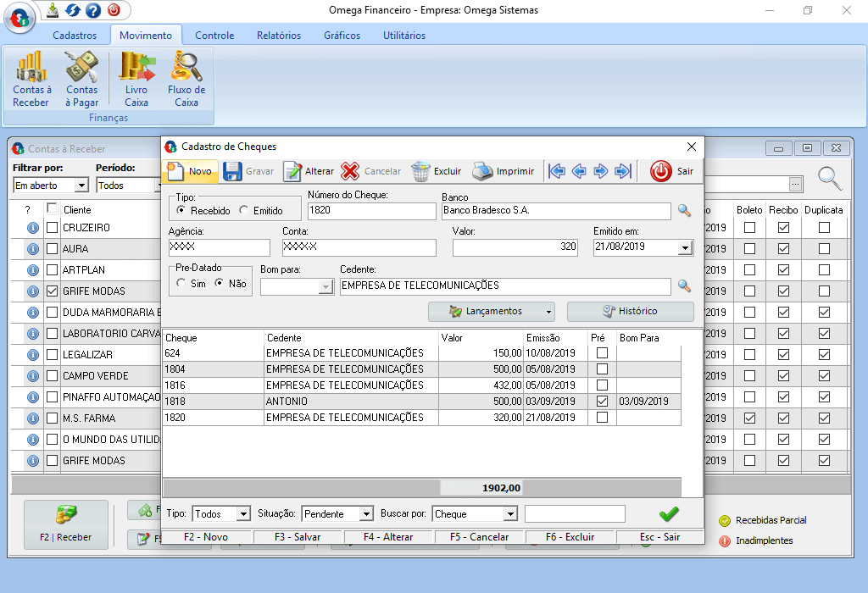868x593 pixels.
Task: Toggle Pré checkbox for cheque 1818
Action: 602,402
